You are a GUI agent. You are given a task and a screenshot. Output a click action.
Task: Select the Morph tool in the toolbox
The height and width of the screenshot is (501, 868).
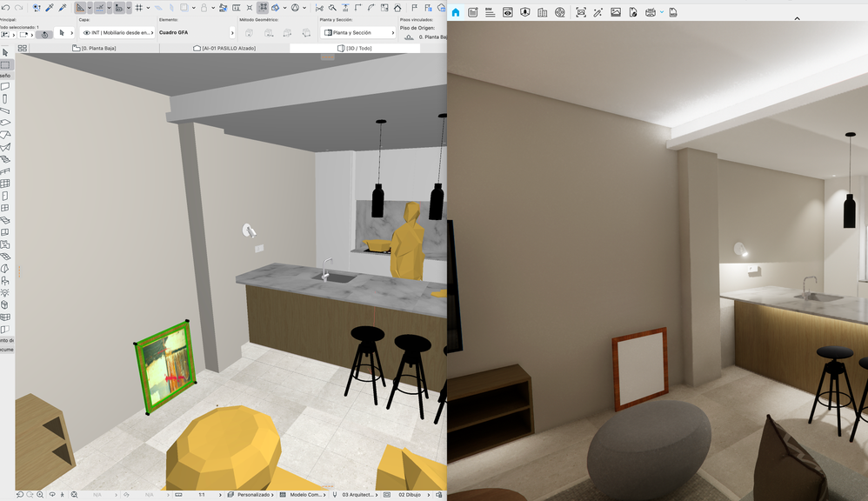pos(5,269)
